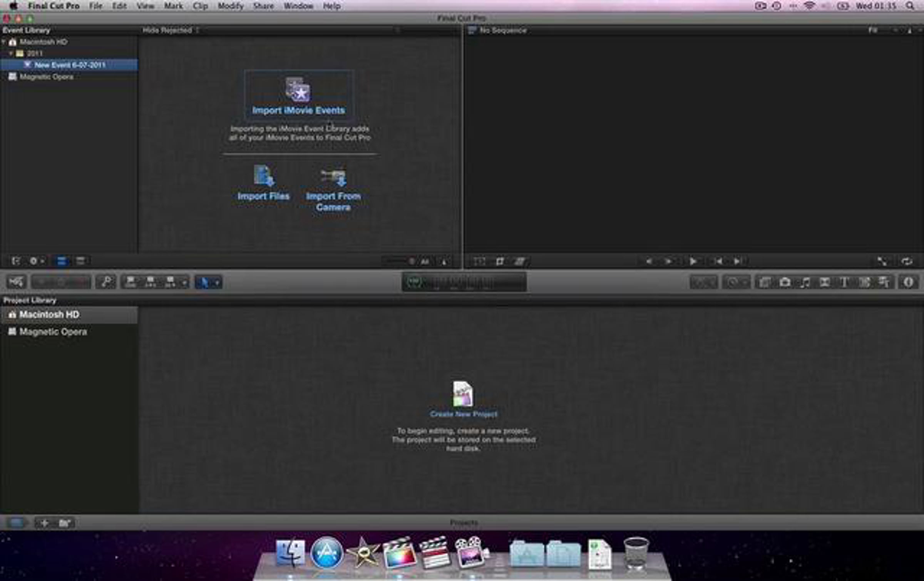This screenshot has height=581, width=924.
Task: Click the Distort tool in viewer
Action: tap(520, 262)
